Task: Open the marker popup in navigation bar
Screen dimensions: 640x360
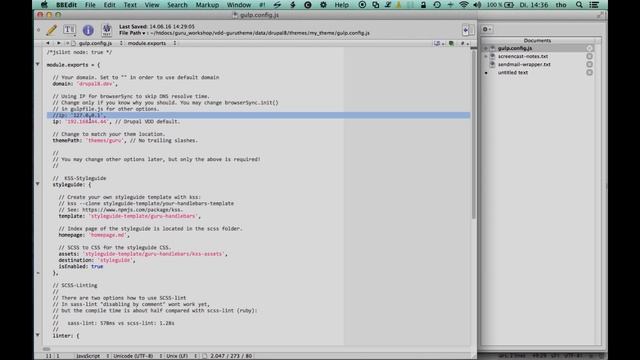Action: pos(439,43)
